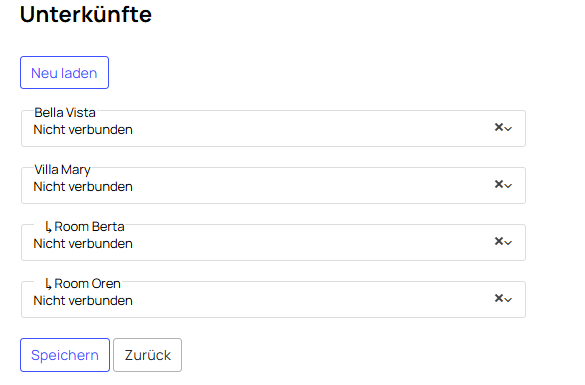Image resolution: width=585 pixels, height=385 pixels.
Task: Click Nicht verbunden in the Room Oren field
Action: pyautogui.click(x=83, y=301)
